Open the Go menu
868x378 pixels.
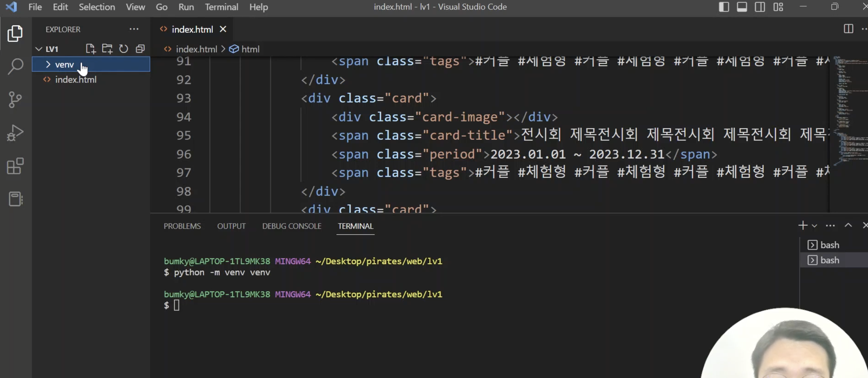161,7
